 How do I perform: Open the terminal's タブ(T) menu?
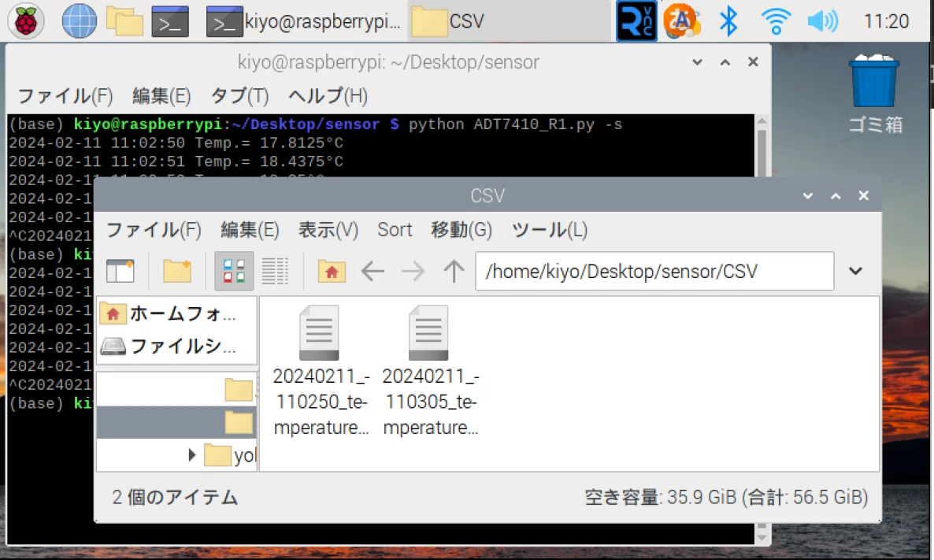click(x=239, y=96)
